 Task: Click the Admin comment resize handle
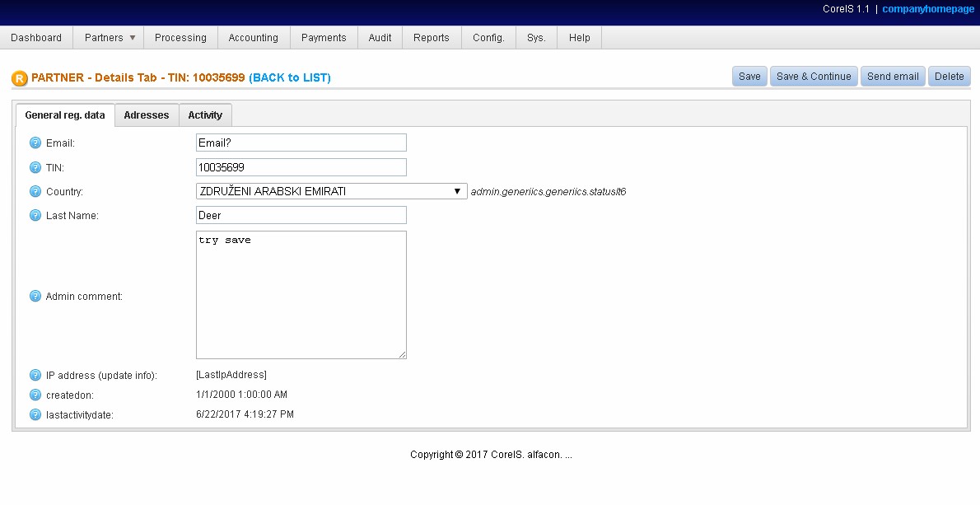[402, 354]
